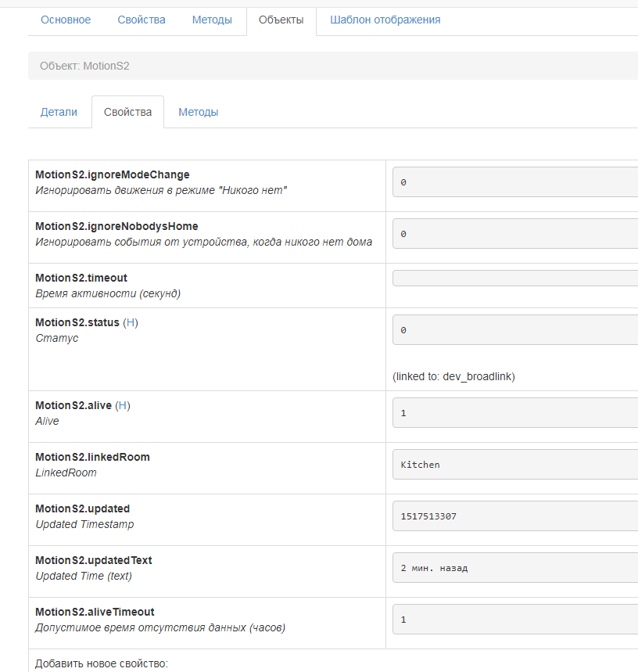The image size is (638, 672).
Task: Select the updatedText field showing '2 мин. назад'
Action: (514, 568)
